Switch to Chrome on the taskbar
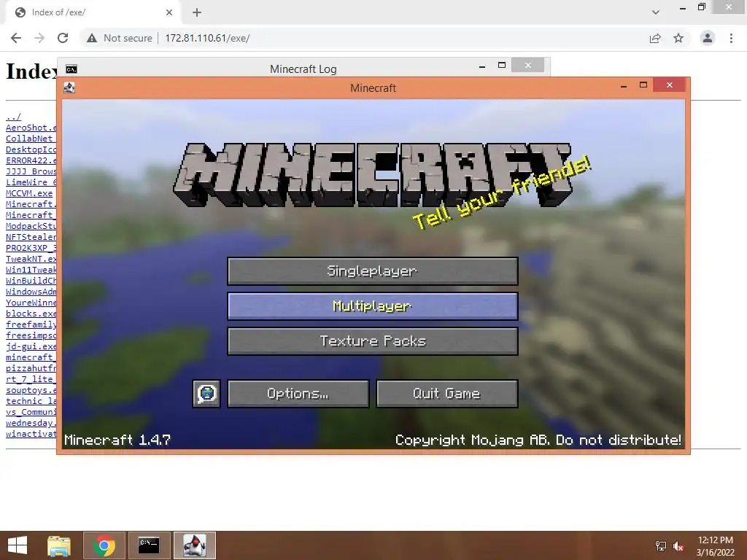Viewport: 747px width, 560px height. coord(104,545)
